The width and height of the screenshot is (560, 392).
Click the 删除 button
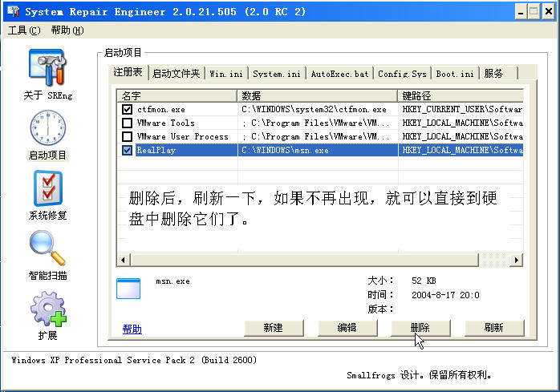click(x=420, y=328)
